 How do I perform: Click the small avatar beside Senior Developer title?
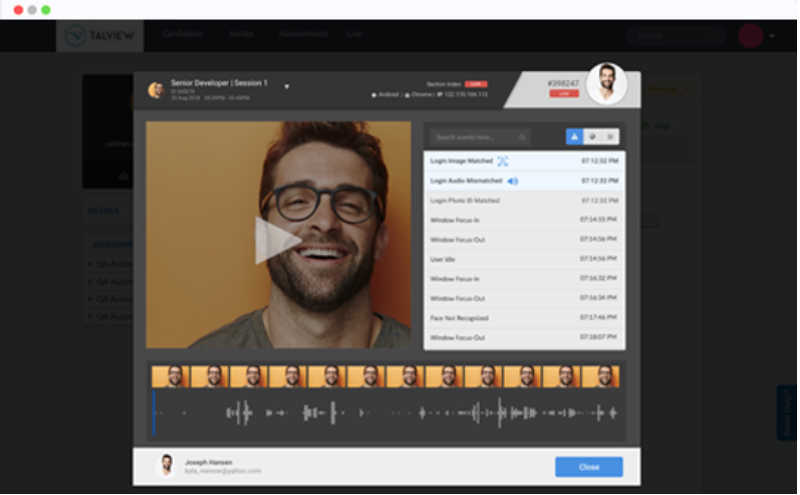[x=156, y=90]
